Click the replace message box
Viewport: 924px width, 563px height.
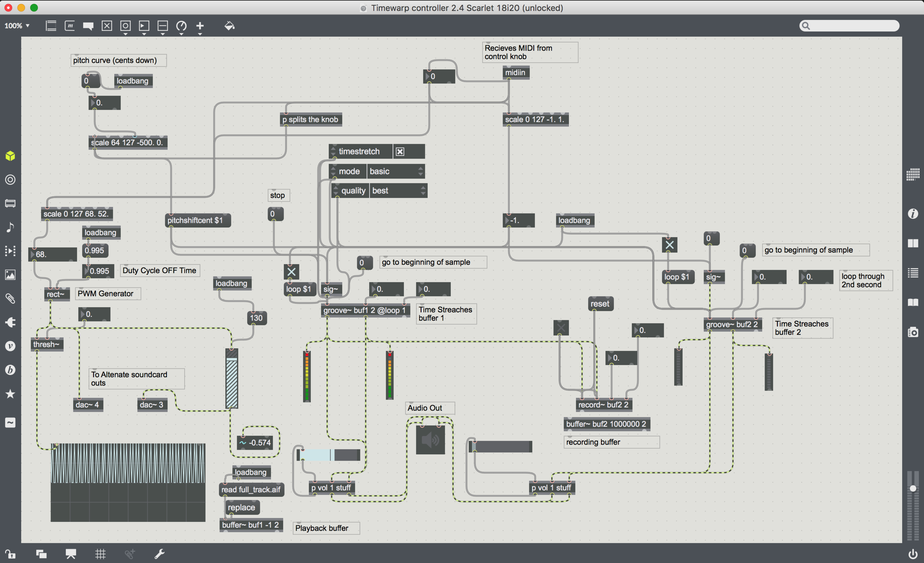coord(242,508)
